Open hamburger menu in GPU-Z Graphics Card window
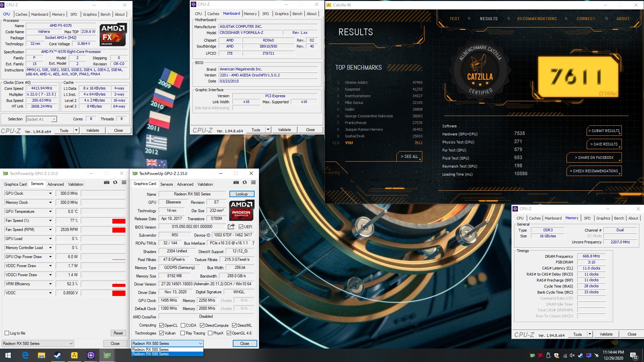The height and width of the screenshot is (362, 644). (254, 182)
